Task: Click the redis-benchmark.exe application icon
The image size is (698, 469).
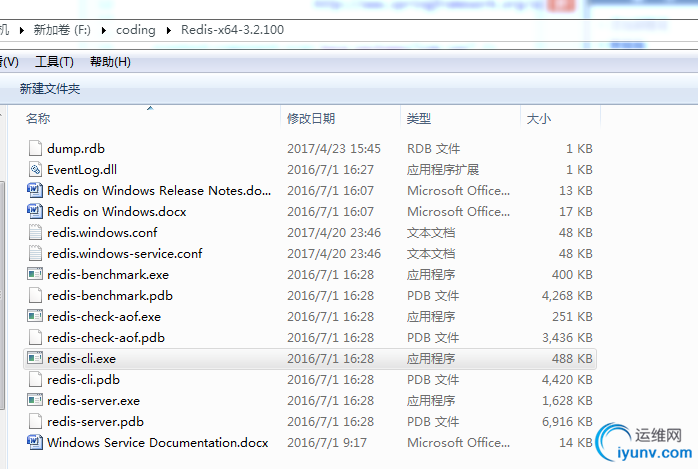Action: (x=35, y=274)
